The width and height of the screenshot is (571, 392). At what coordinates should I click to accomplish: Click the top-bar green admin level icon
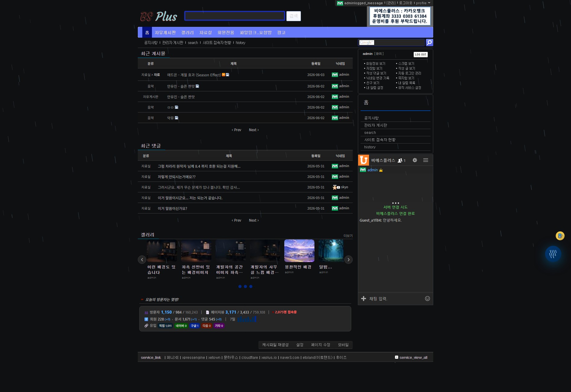(340, 3)
